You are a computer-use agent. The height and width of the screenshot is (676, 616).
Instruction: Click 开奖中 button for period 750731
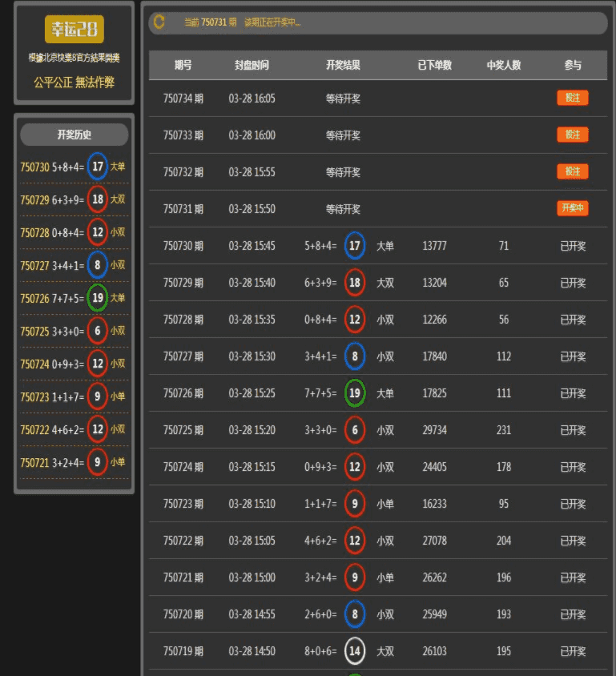click(x=573, y=209)
